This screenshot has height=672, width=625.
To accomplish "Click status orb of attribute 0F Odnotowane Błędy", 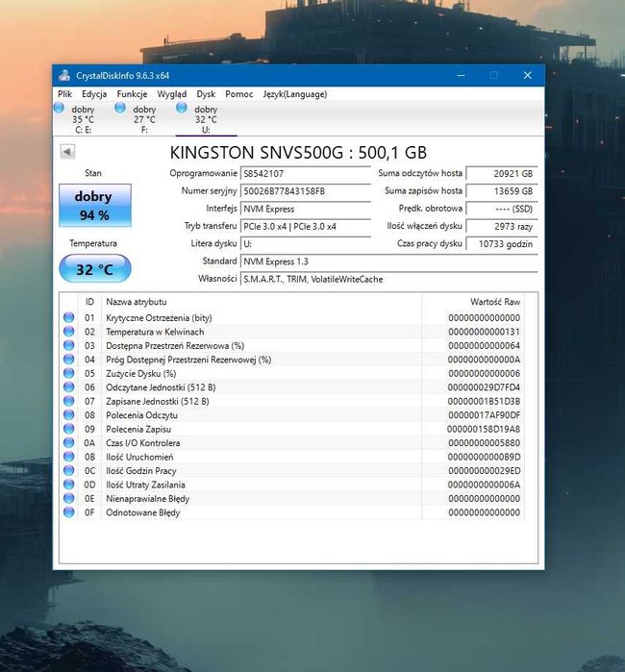I will point(68,512).
